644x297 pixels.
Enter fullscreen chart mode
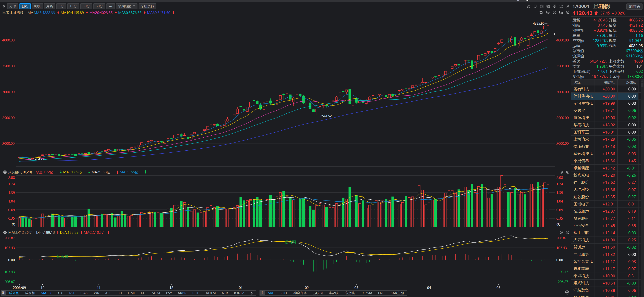[x=561, y=6]
